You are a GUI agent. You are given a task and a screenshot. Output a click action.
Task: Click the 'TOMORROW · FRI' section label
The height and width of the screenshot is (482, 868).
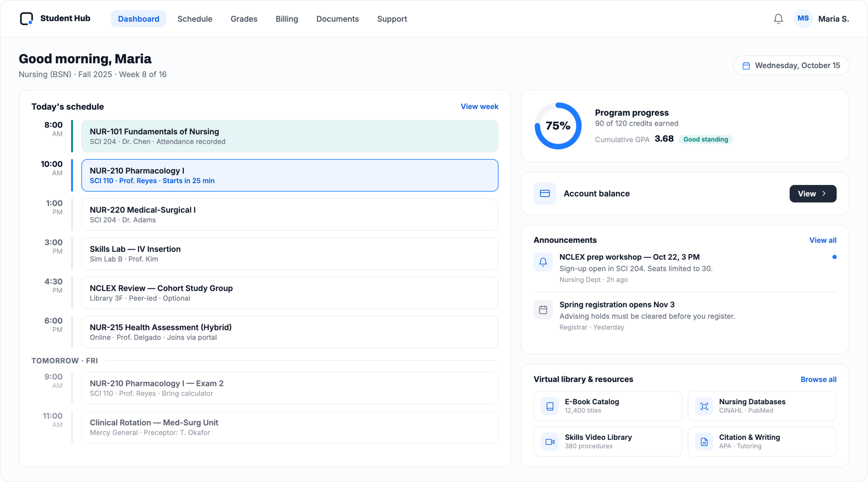[x=65, y=361]
